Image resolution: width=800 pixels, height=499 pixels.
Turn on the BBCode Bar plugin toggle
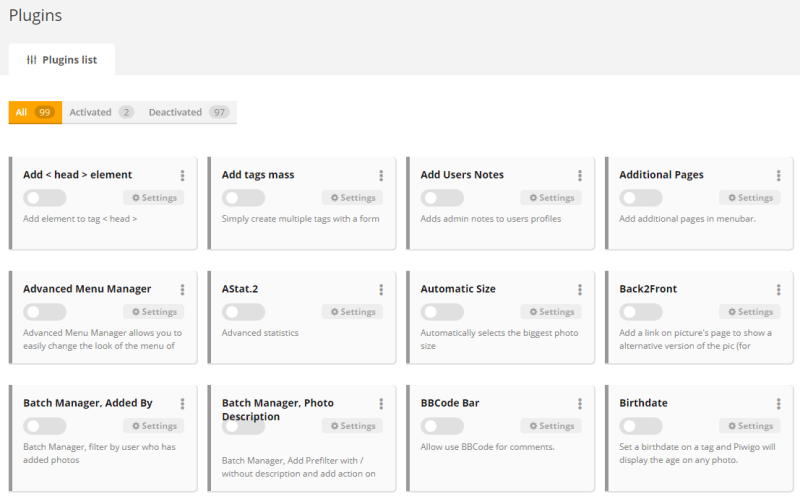click(442, 426)
